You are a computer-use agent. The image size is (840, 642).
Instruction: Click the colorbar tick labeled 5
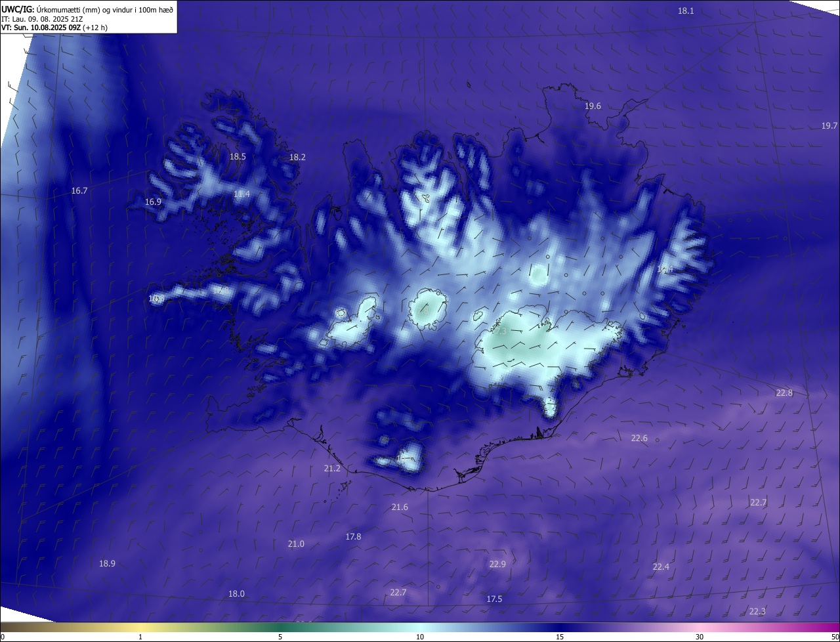click(280, 637)
